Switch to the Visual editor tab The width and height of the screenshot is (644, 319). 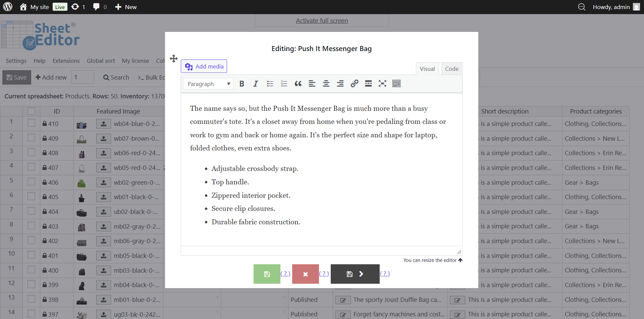pos(427,69)
